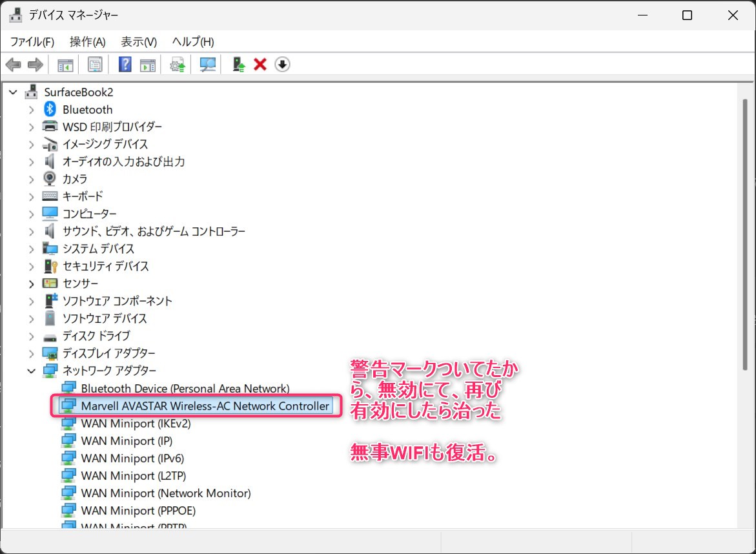
Task: Click the Forward arrow toolbar icon
Action: pos(36,65)
